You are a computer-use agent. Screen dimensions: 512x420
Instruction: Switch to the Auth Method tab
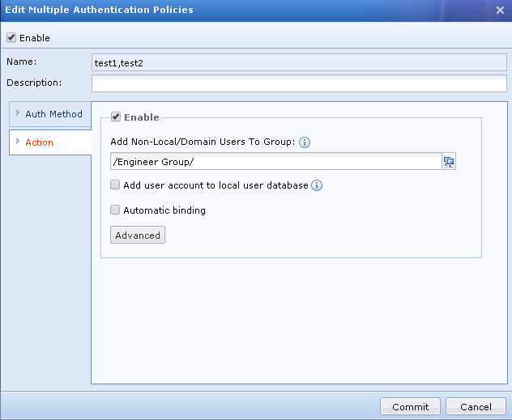50,114
